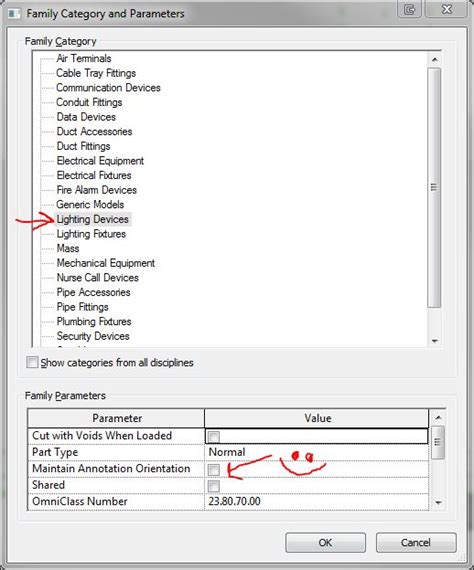Select the highlighted Lighting Devices category
The width and height of the screenshot is (474, 570).
point(93,219)
